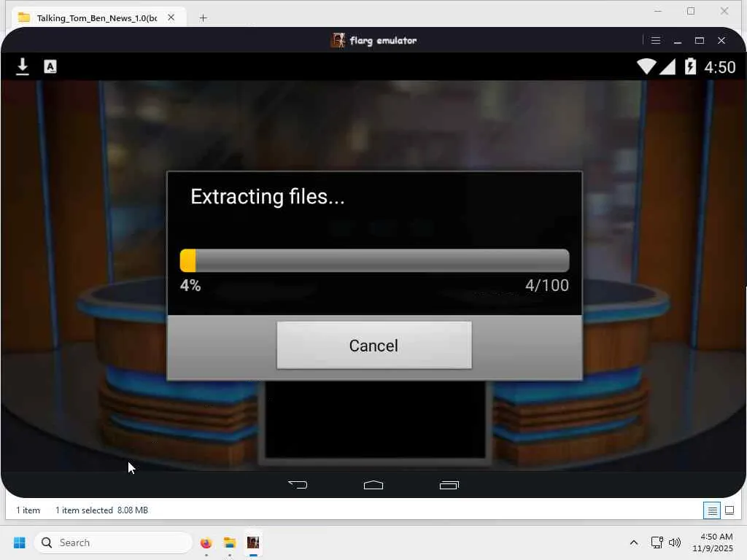Viewport: 747px width, 560px height.
Task: Switch File Explorer to details view
Action: (712, 510)
